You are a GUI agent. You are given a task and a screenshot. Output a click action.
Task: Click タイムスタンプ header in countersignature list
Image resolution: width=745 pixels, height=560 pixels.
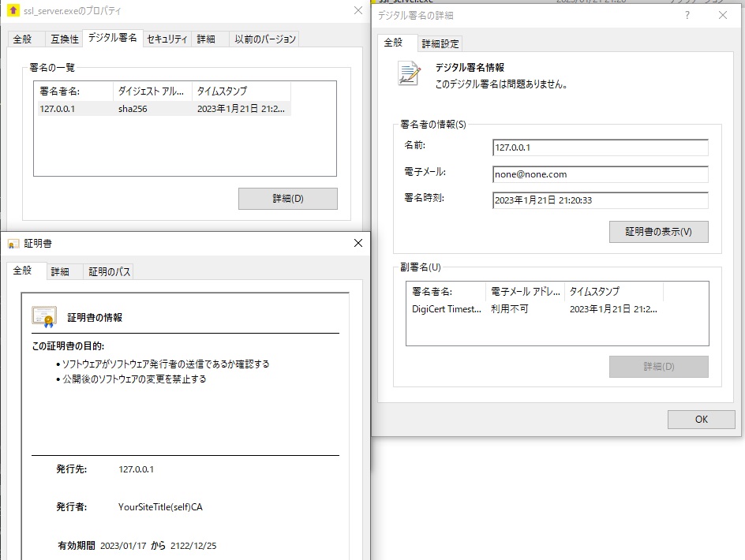614,292
